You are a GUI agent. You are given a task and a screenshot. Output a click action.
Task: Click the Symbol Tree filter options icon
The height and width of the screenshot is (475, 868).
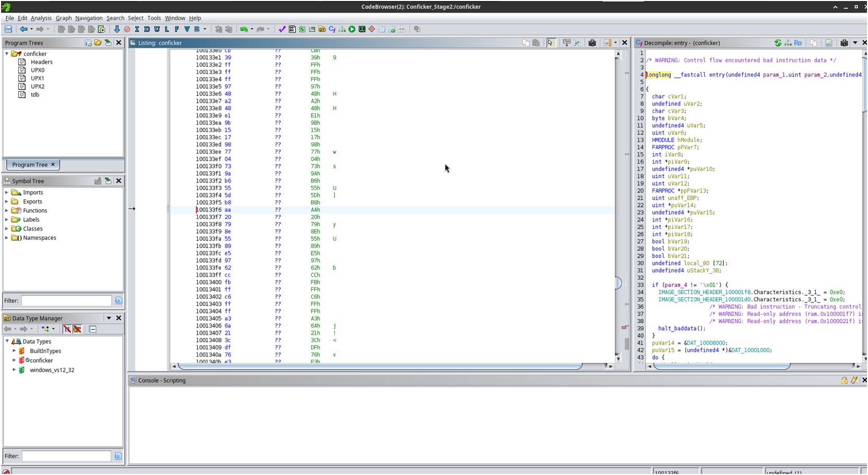pyautogui.click(x=118, y=301)
